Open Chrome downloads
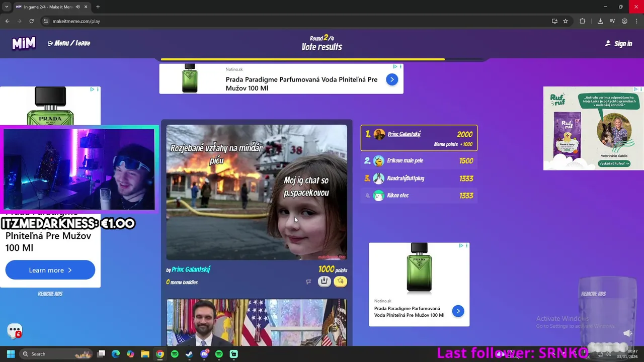This screenshot has height=362, width=644. click(600, 21)
